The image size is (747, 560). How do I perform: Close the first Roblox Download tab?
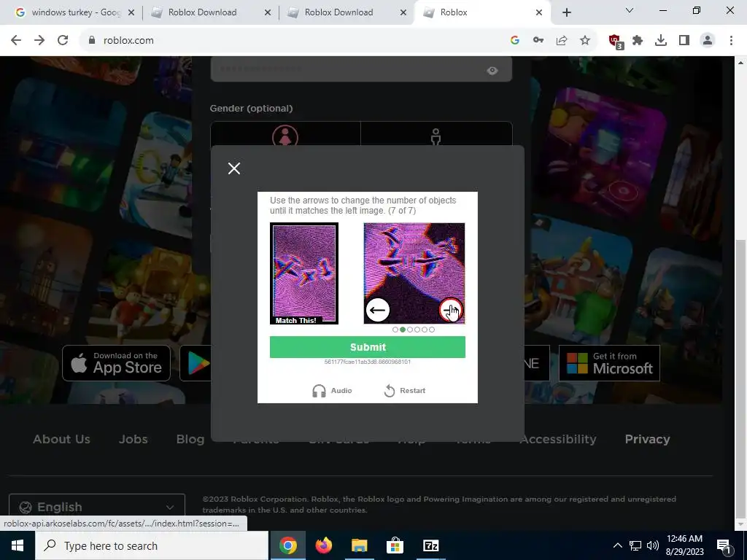pos(268,13)
